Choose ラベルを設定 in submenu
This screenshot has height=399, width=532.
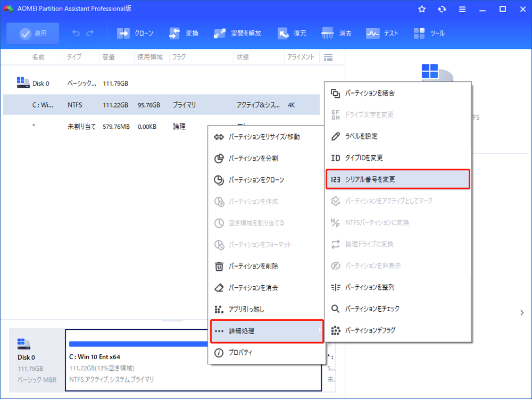pyautogui.click(x=397, y=136)
